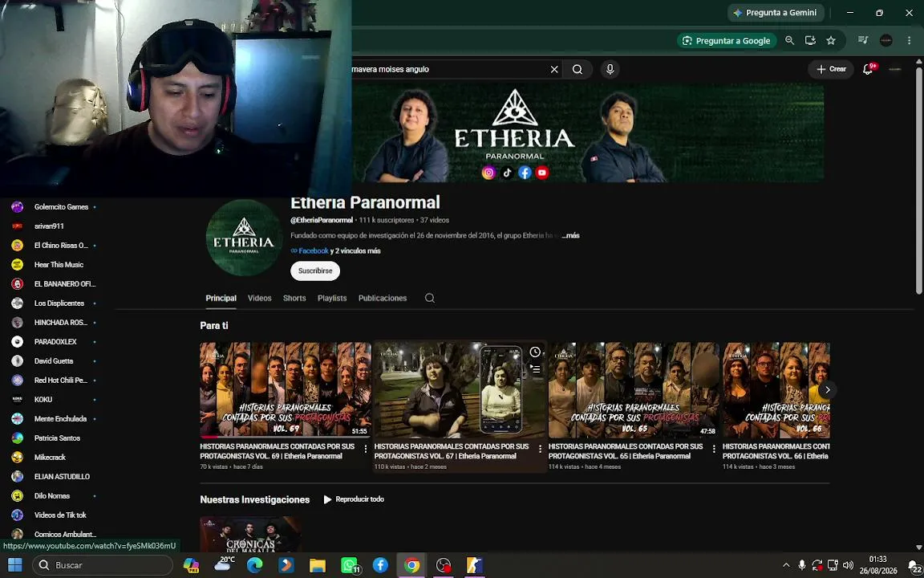Screen dimensions: 924x578
Task: Open WhatsApp from the taskbar
Action: coord(350,566)
